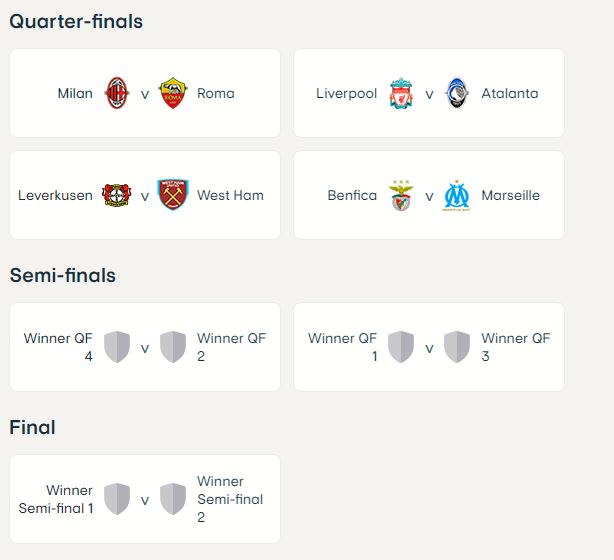Click the West Ham club crest

[173, 195]
